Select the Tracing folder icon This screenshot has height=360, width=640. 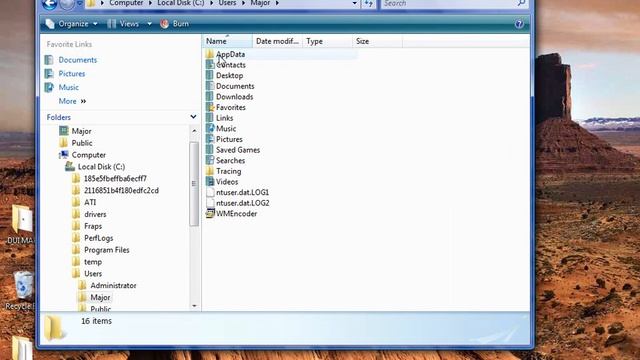210,171
